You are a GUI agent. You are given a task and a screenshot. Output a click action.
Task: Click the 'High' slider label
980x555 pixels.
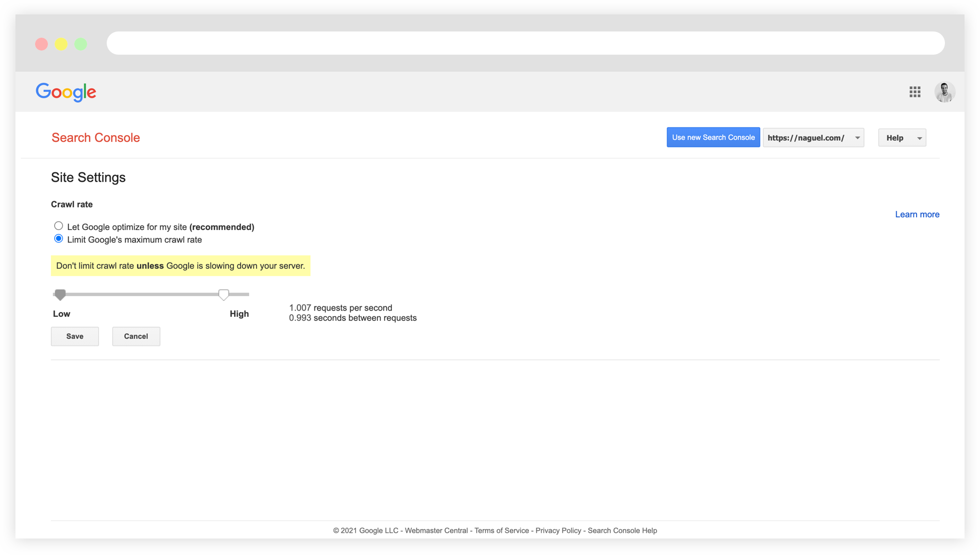coord(239,314)
